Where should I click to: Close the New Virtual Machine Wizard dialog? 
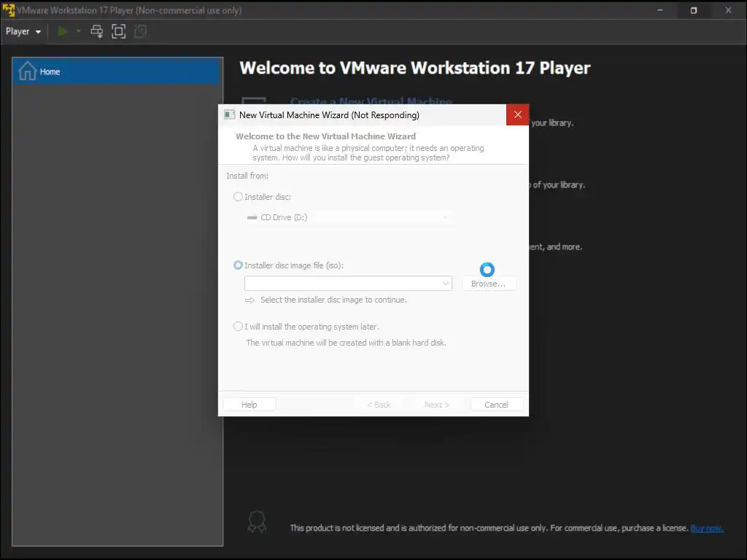point(517,114)
